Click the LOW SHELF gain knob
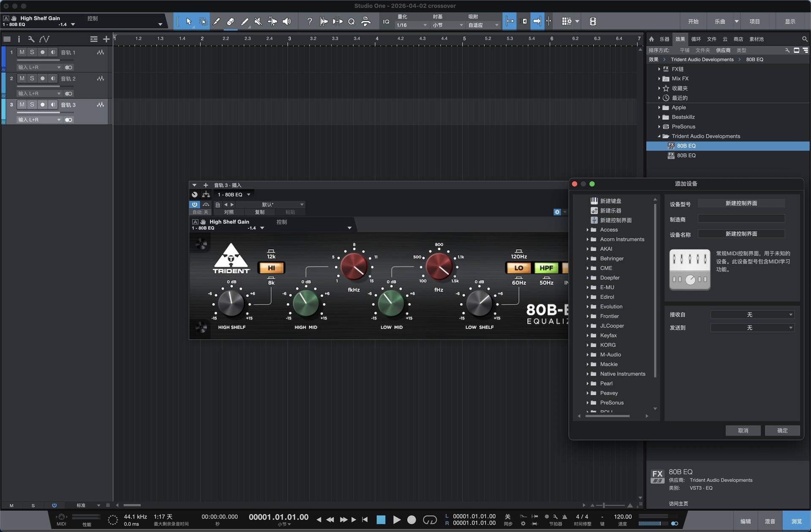811x532 pixels. click(x=479, y=303)
